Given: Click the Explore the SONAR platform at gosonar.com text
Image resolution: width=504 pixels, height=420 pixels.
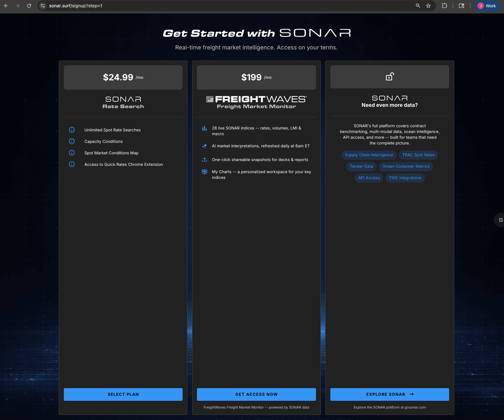Looking at the screenshot, I should 390,407.
